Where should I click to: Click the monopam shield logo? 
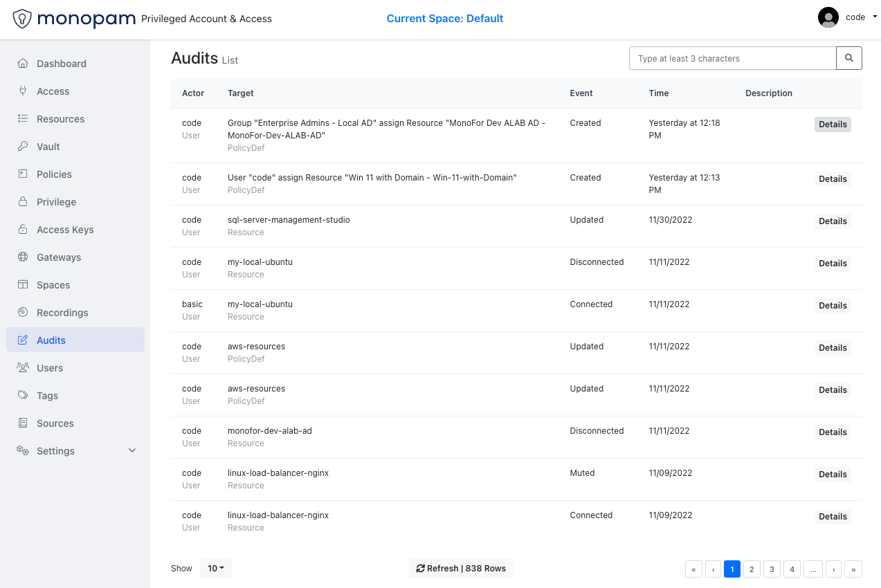point(22,19)
